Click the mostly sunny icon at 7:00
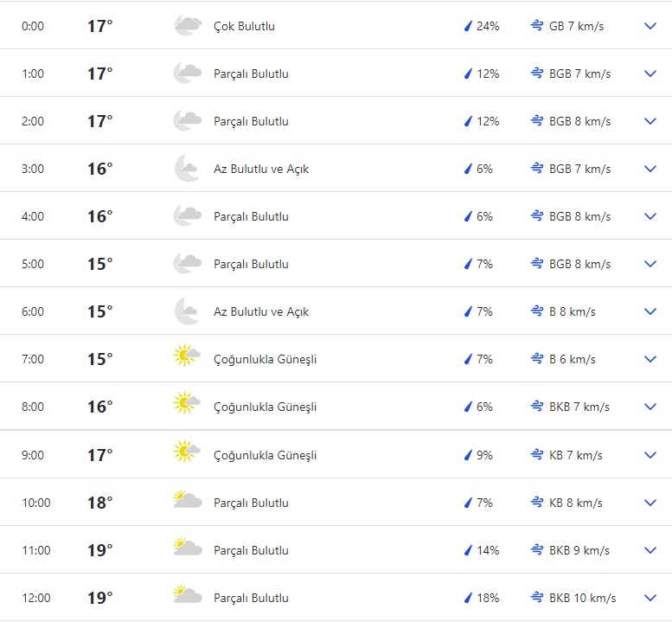 pos(187,359)
